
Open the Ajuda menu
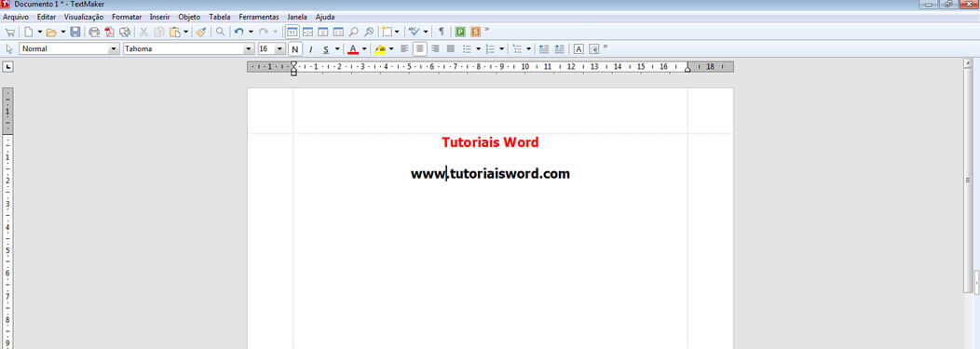325,17
